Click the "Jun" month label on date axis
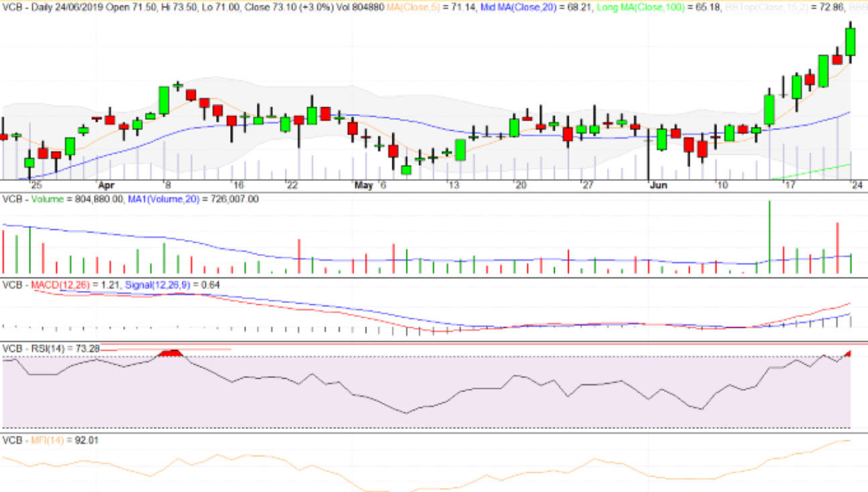 [657, 185]
